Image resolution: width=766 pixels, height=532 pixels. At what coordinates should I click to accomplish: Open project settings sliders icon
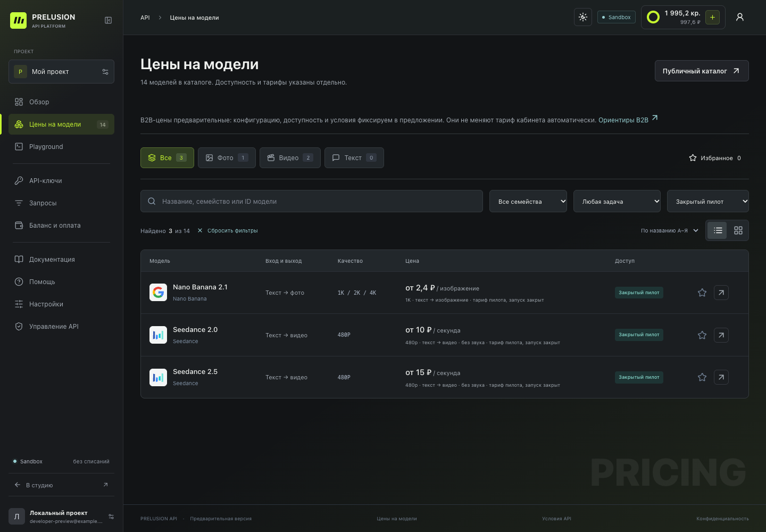point(105,72)
